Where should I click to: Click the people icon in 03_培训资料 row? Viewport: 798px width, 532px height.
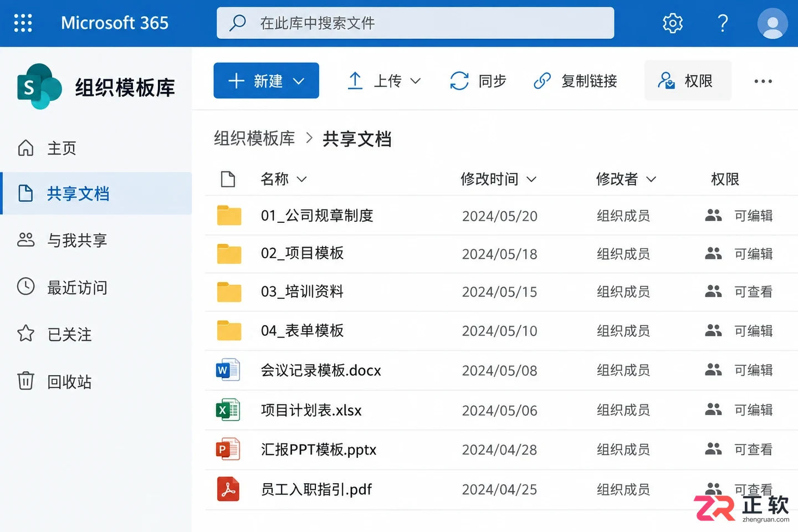(x=713, y=291)
